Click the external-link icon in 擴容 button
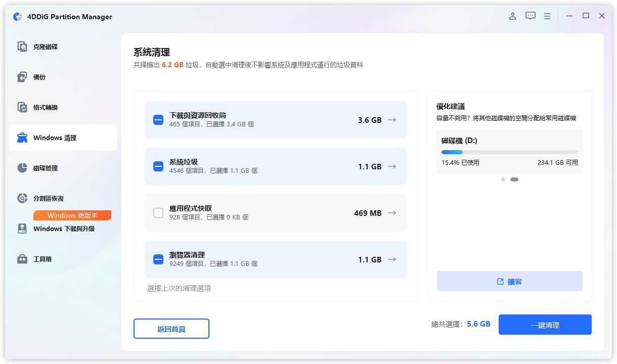Viewport: 617px width, 364px height. pos(500,282)
